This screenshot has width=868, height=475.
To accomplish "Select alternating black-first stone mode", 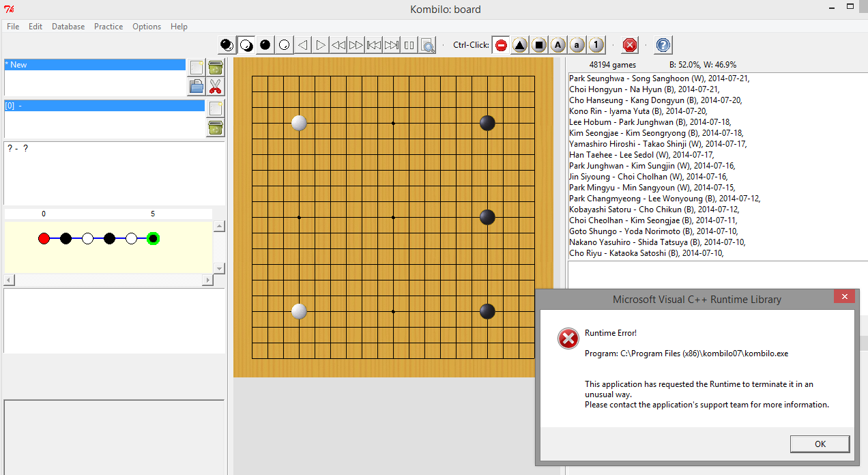I will coord(227,45).
